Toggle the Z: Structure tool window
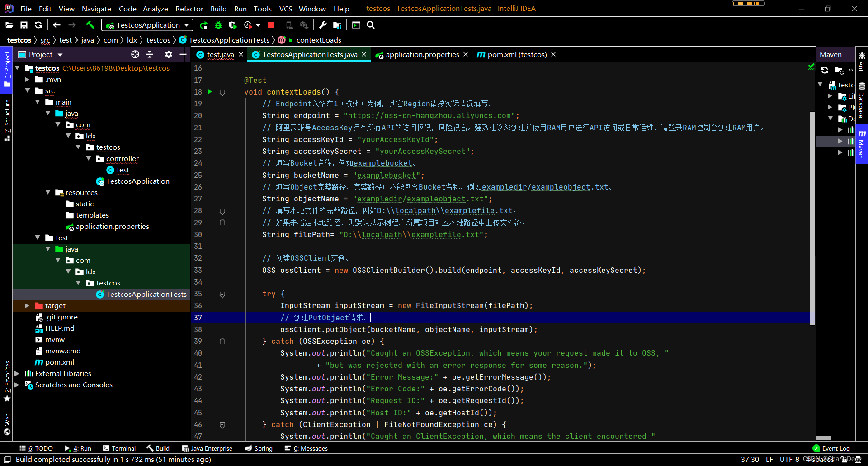 click(x=7, y=120)
